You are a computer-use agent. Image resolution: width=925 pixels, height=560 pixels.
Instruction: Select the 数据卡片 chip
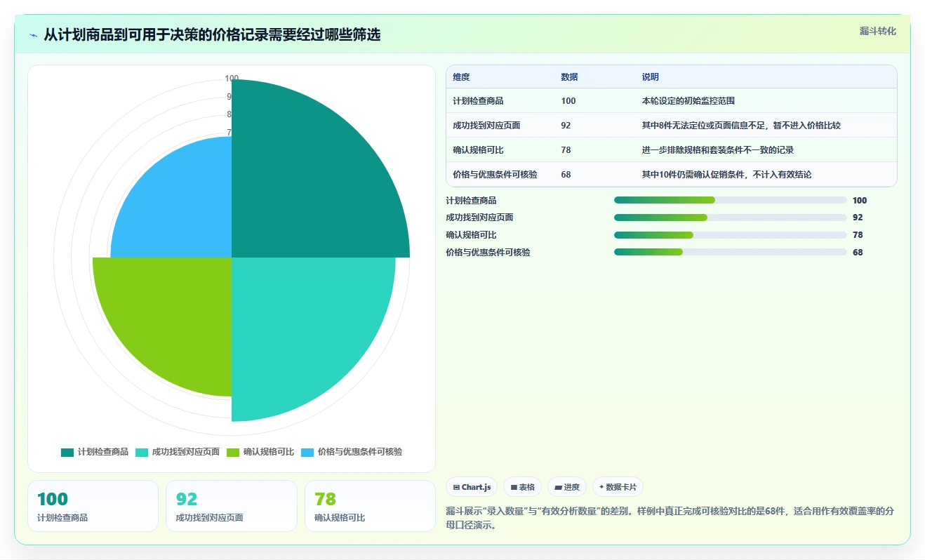coord(618,487)
